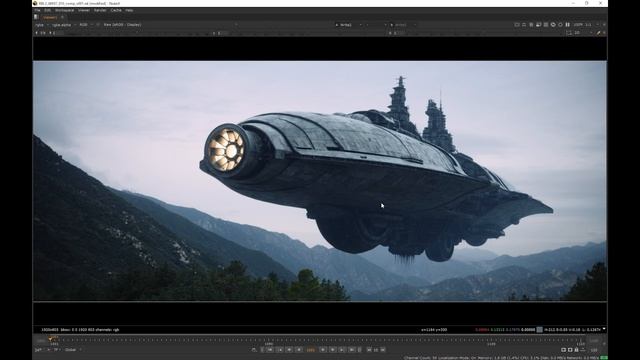Open the RGB display channel dropdown
This screenshot has width=640, height=360.
[86, 25]
